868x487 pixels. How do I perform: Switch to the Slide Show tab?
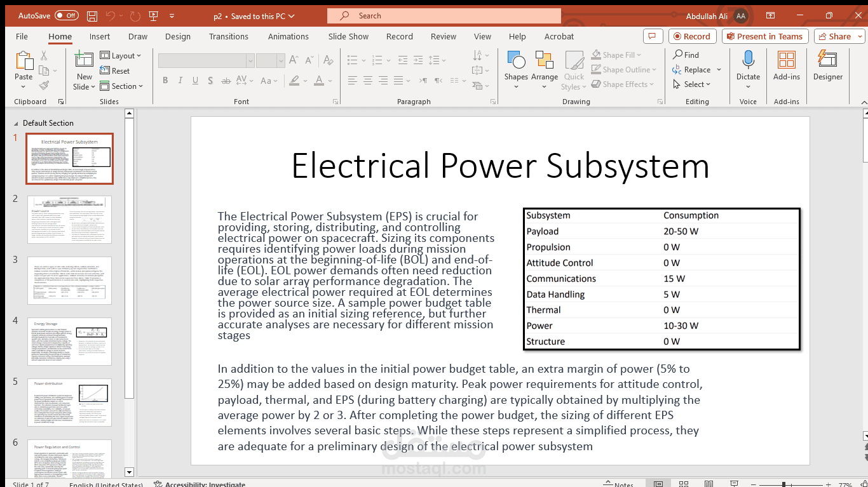pyautogui.click(x=348, y=36)
